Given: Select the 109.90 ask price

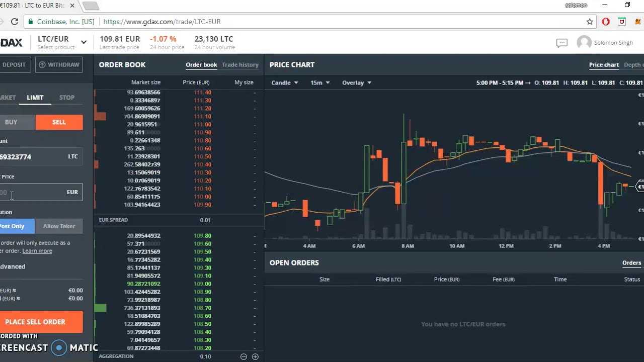Looking at the screenshot, I should coord(203,205).
